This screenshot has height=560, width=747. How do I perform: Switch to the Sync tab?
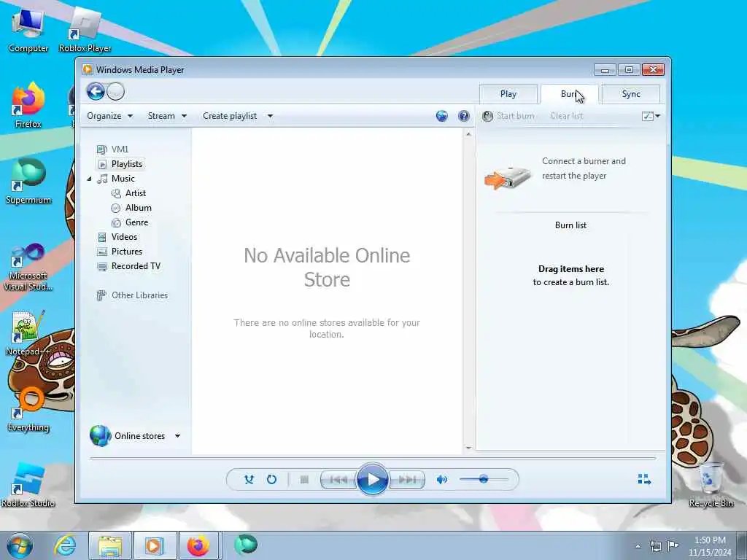(631, 94)
